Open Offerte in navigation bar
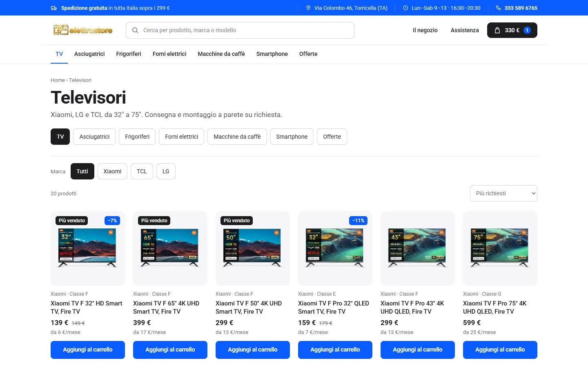Image resolution: width=588 pixels, height=365 pixels. (308, 54)
